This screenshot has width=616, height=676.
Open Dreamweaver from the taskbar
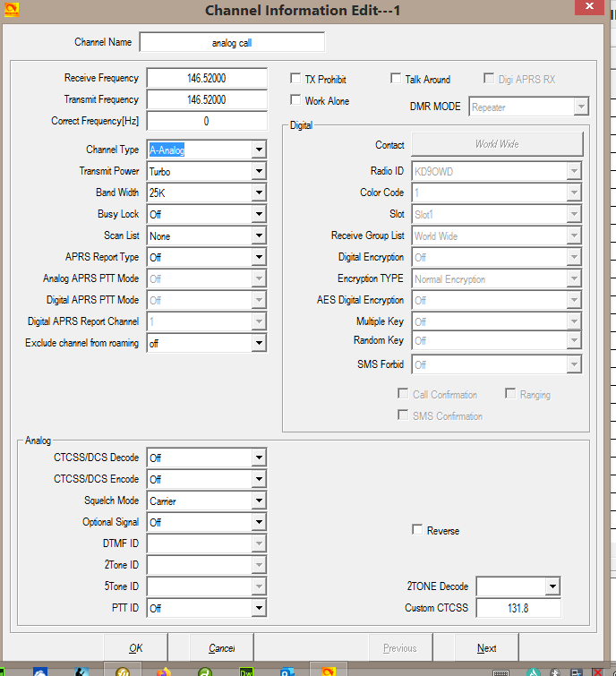pyautogui.click(x=246, y=672)
